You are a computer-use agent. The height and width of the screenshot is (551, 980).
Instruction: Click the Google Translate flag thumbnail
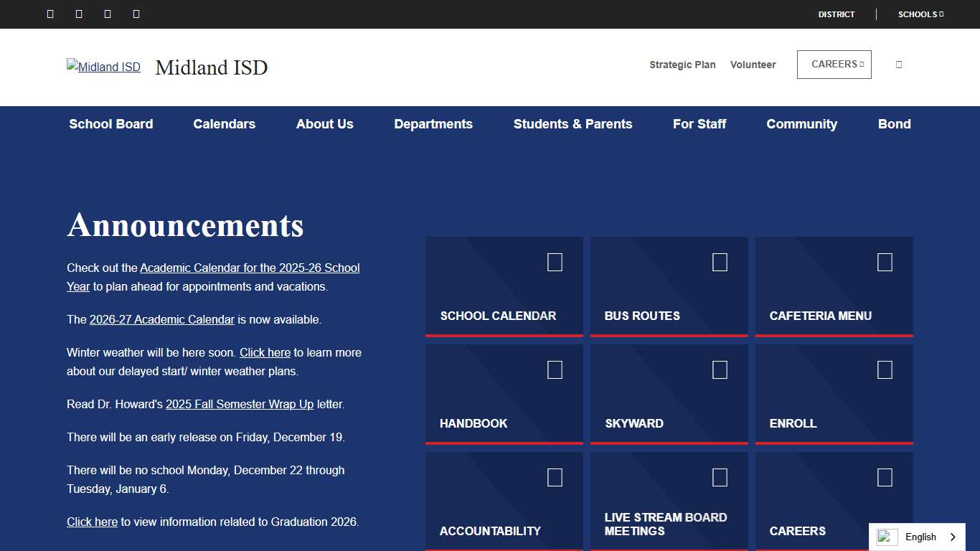886,537
